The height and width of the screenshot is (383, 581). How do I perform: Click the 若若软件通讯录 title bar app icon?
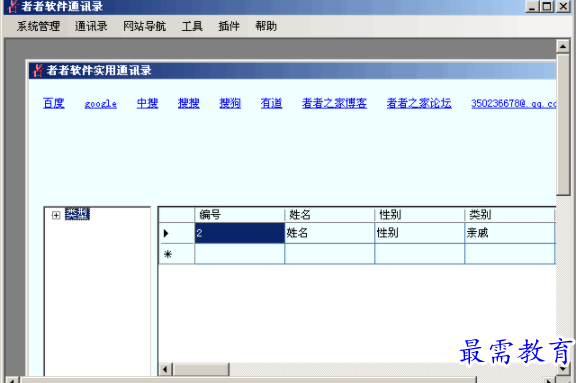(13, 6)
